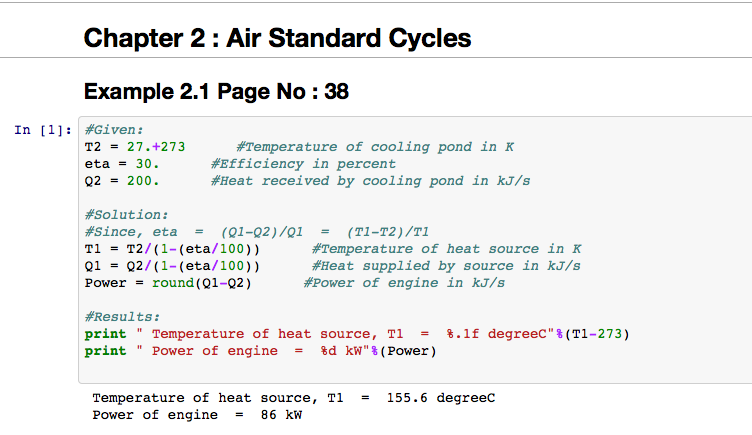The width and height of the screenshot is (752, 435).
Task: Select the In [1] cell prompt
Action: [42, 129]
